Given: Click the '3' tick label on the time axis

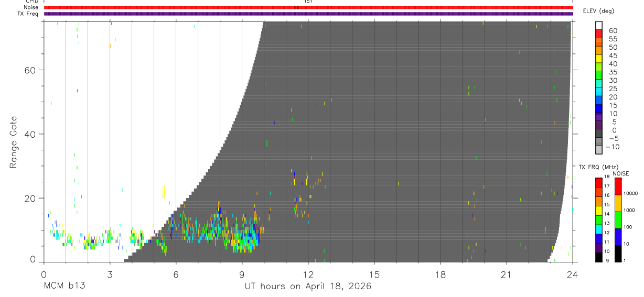Looking at the screenshot, I should coord(110,274).
